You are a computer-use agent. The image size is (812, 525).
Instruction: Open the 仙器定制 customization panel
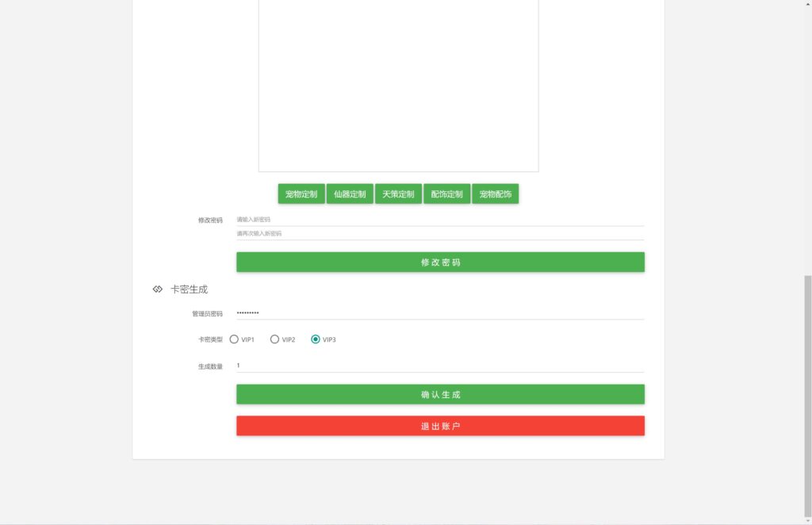[x=350, y=194]
